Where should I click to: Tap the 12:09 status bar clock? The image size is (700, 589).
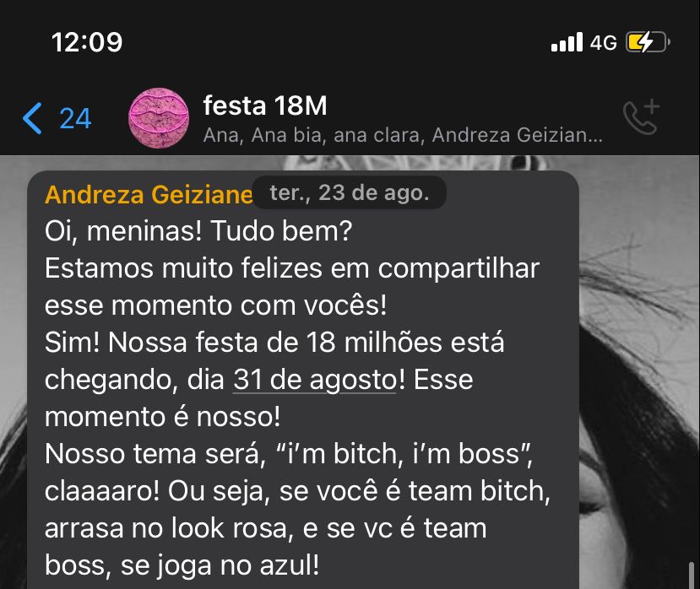pyautogui.click(x=87, y=42)
